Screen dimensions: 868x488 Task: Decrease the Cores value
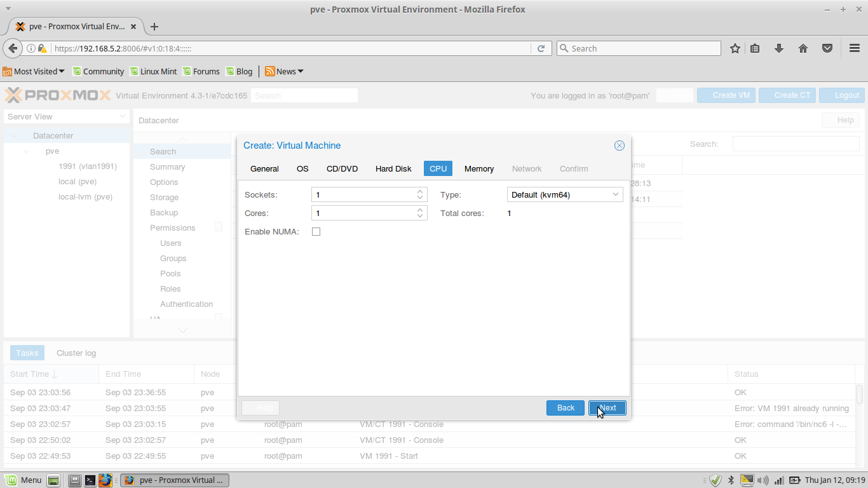point(420,217)
